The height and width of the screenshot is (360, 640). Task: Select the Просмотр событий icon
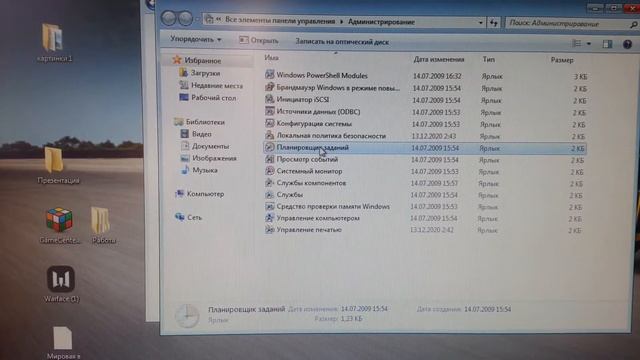click(x=269, y=159)
